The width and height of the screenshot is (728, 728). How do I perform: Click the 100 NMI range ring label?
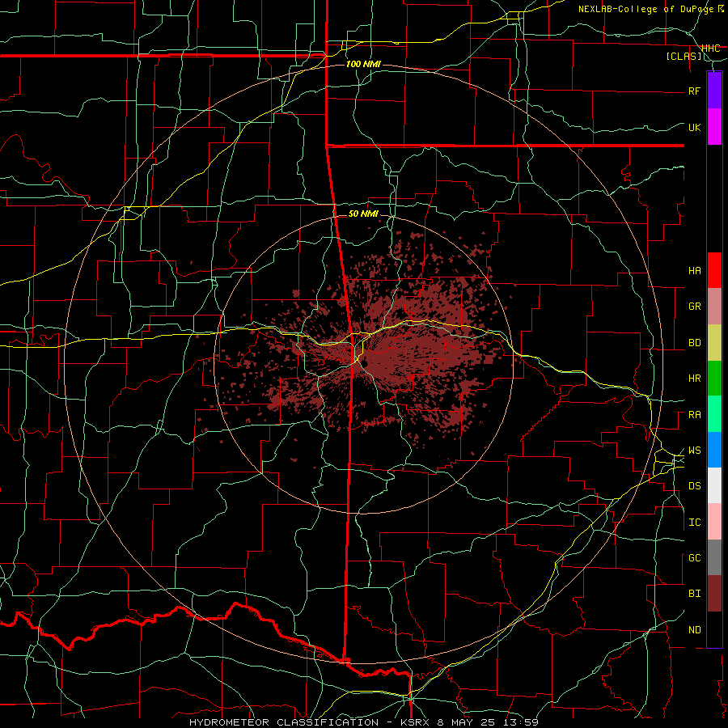click(x=363, y=64)
